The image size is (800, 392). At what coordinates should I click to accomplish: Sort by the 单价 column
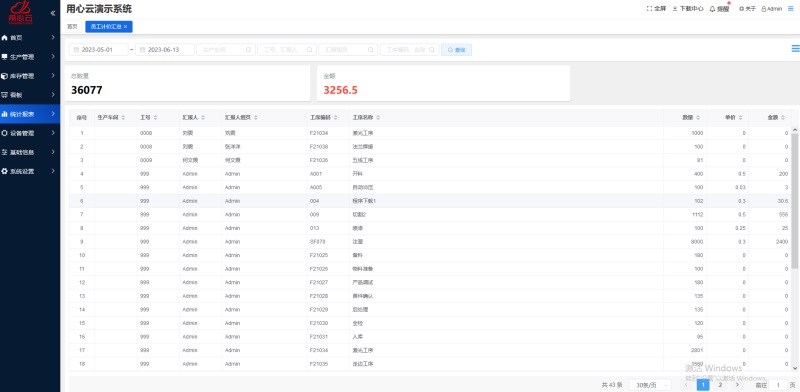pos(741,118)
